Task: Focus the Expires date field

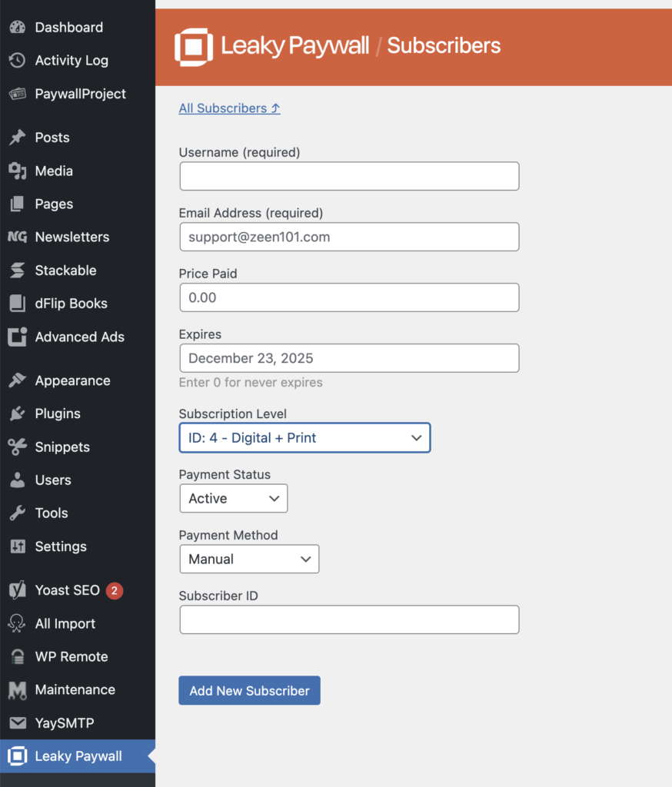Action: 349,358
